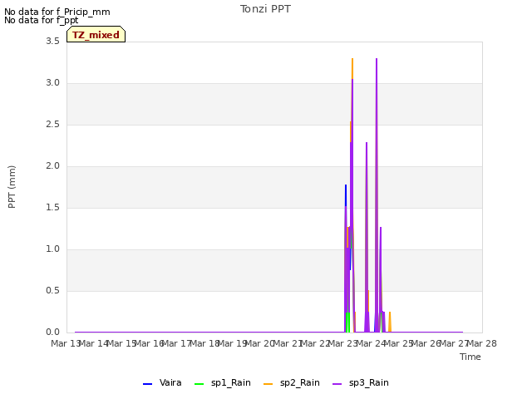Toggle the sp3_Rain legend entry

[x=360, y=382]
